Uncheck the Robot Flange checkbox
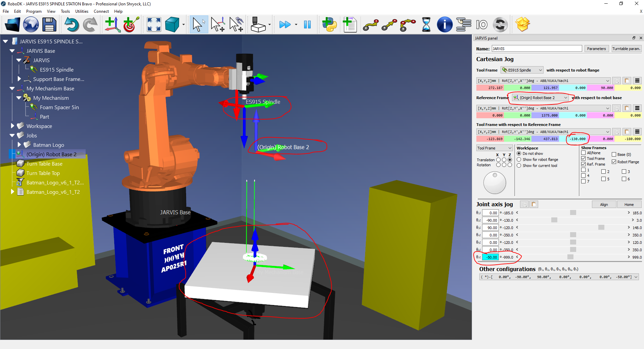 pyautogui.click(x=614, y=162)
